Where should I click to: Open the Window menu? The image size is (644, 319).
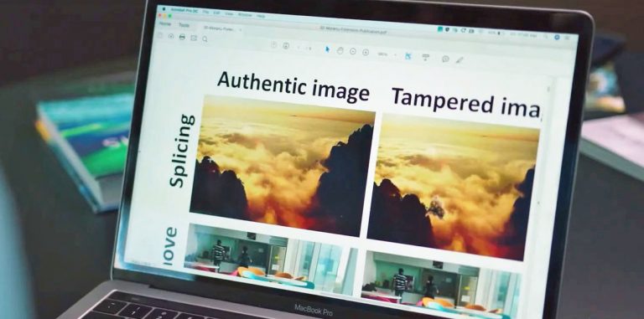tap(245, 15)
